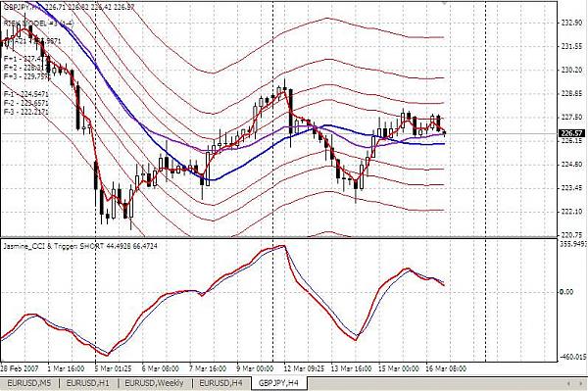Image resolution: width=588 pixels, height=391 pixels.
Task: Click the F+3 - 229.75 level label
Action: tap(26, 76)
